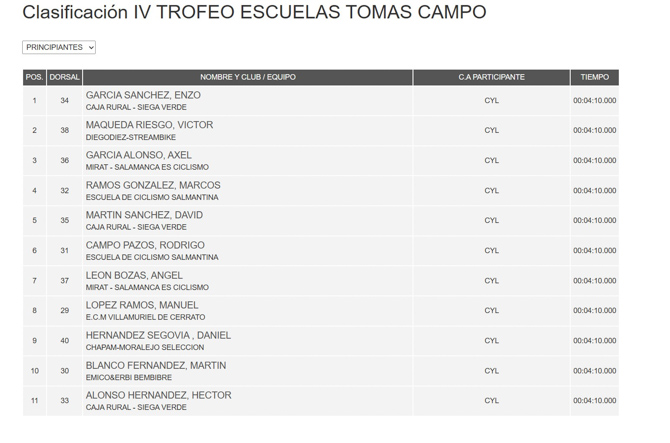Click rider RAMOS GONZALEZ, MARCOS
Image resolution: width=670 pixels, height=443 pixels.
click(x=153, y=185)
